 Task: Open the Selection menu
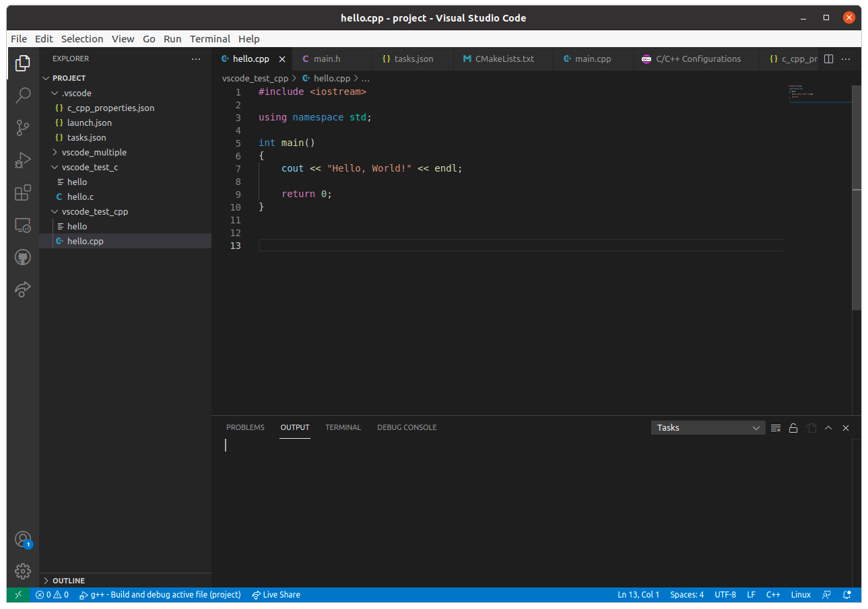click(x=82, y=39)
